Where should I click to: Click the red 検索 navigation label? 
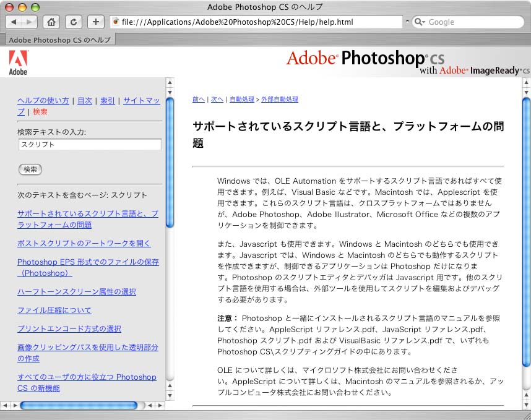point(40,112)
